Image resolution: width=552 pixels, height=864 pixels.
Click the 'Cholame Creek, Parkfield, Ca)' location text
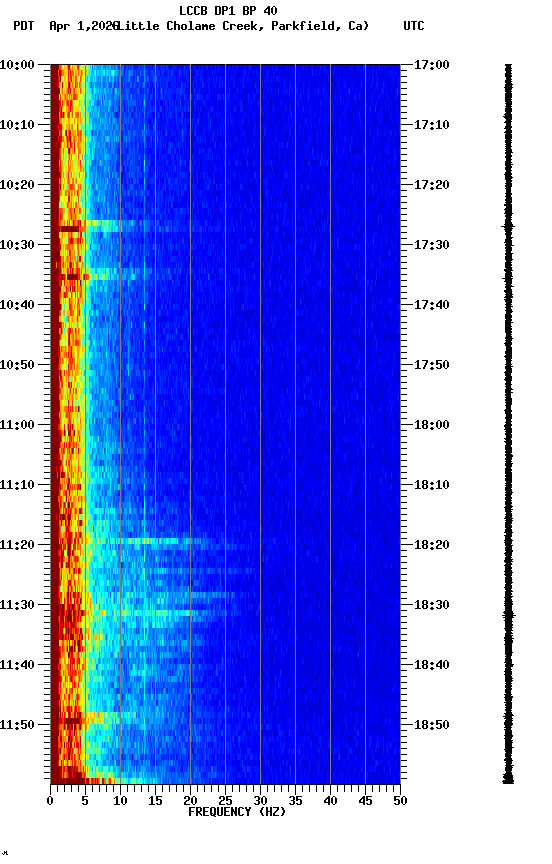point(268,26)
